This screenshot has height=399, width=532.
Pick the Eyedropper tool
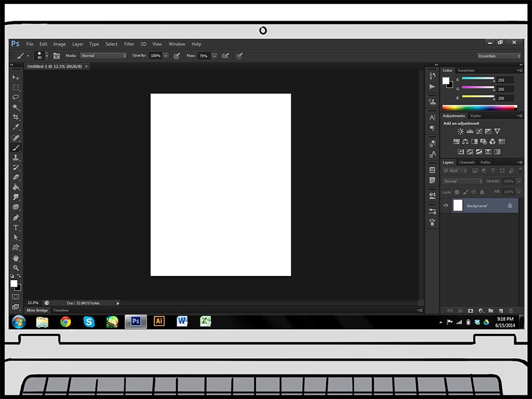point(16,128)
